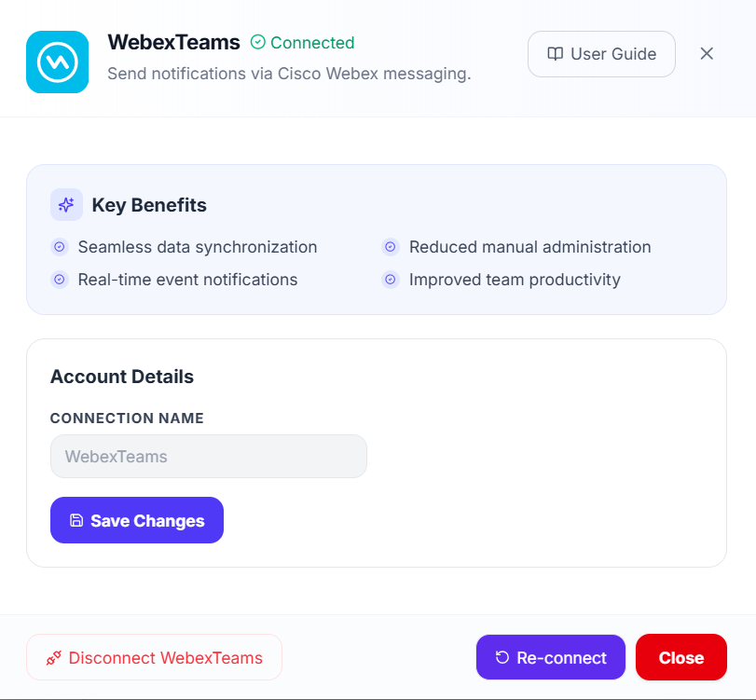756x700 pixels.
Task: Dismiss the dialog with the X icon
Action: (x=707, y=53)
